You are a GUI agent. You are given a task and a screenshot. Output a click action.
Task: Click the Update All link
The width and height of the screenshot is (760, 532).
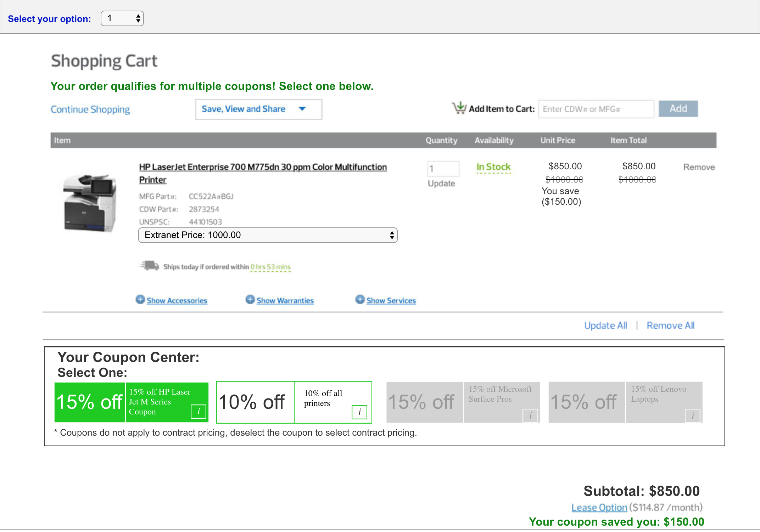(605, 326)
